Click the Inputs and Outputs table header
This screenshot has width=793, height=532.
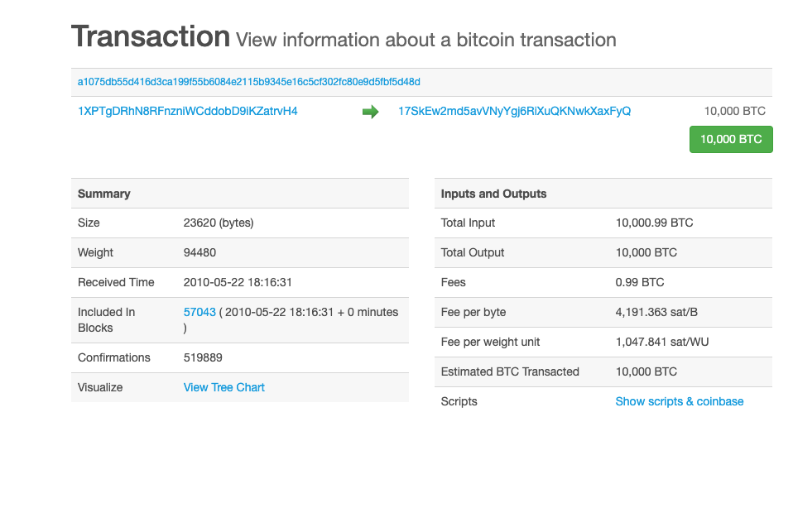[493, 194]
